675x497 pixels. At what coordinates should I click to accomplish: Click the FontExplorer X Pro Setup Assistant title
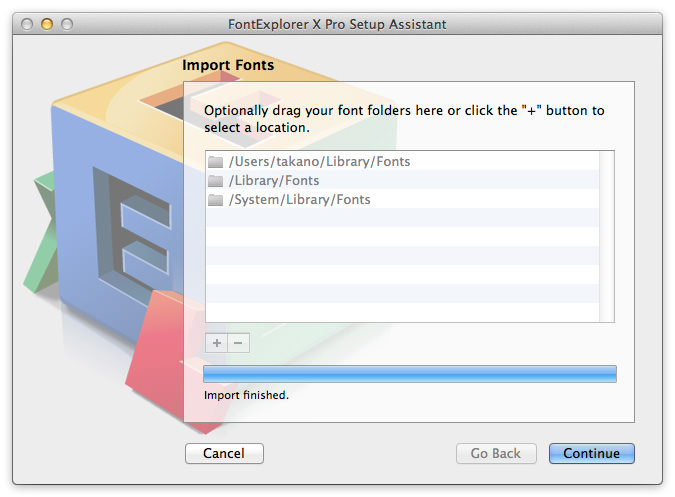tap(337, 24)
